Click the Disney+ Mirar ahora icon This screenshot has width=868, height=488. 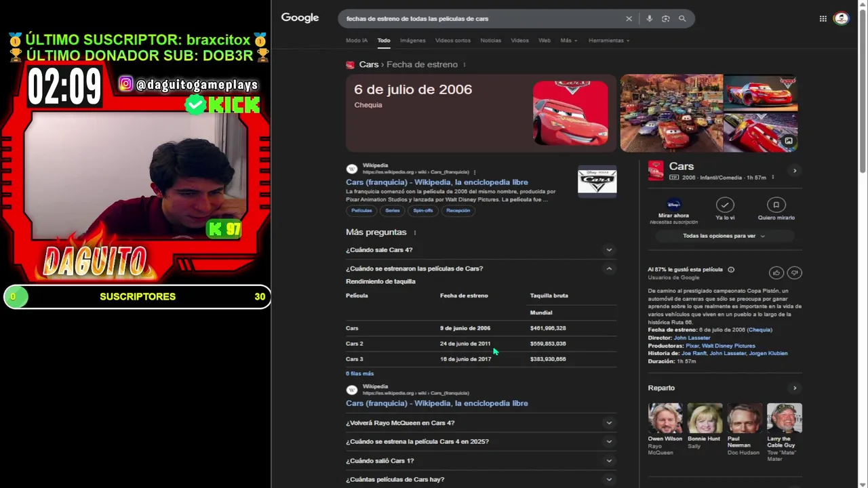[673, 204]
